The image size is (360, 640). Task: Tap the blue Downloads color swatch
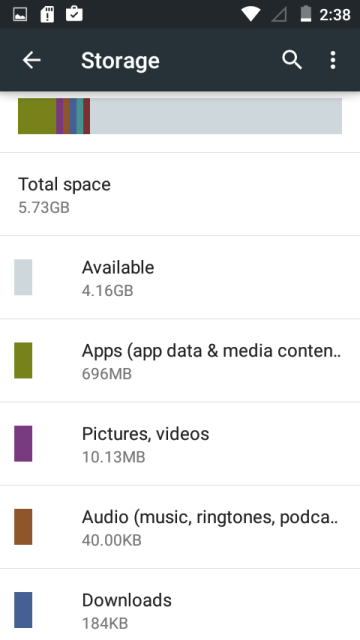[23, 610]
